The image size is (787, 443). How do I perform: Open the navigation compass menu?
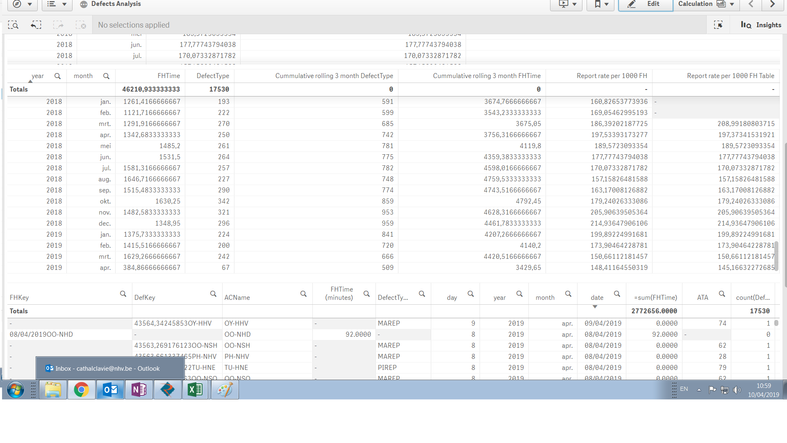click(22, 4)
